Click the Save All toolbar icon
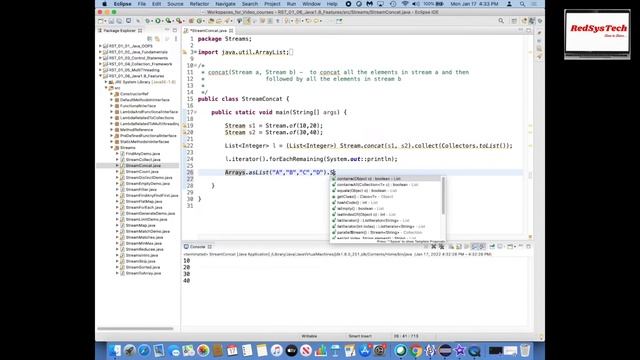The image size is (640, 360). pyautogui.click(x=119, y=21)
